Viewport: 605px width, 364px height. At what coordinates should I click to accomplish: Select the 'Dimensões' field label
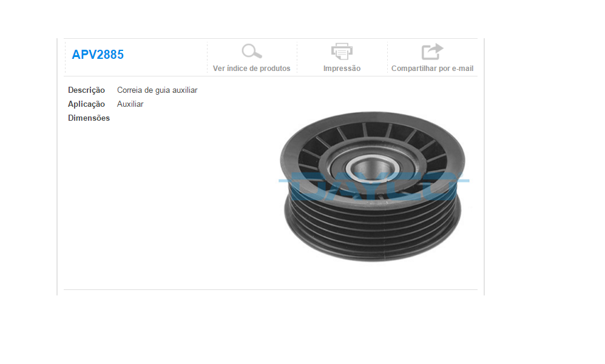coord(89,118)
